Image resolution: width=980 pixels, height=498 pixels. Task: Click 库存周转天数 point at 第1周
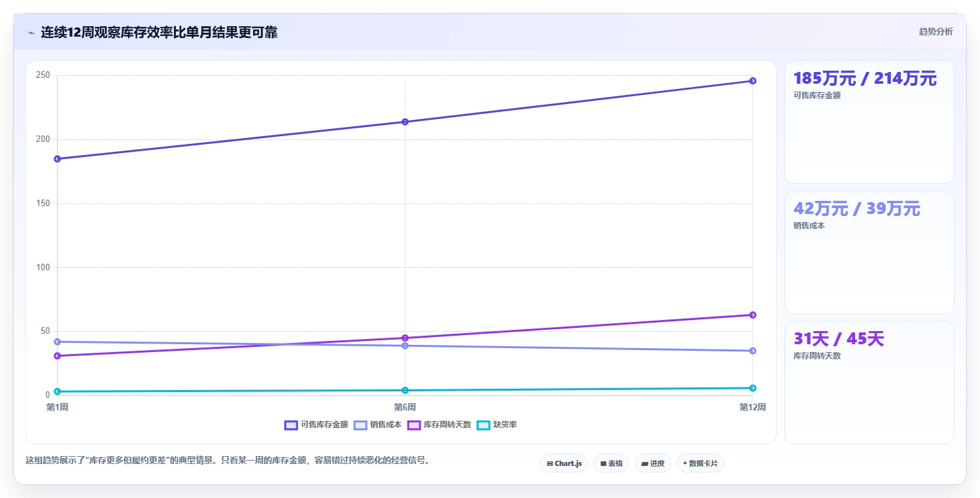click(x=58, y=356)
